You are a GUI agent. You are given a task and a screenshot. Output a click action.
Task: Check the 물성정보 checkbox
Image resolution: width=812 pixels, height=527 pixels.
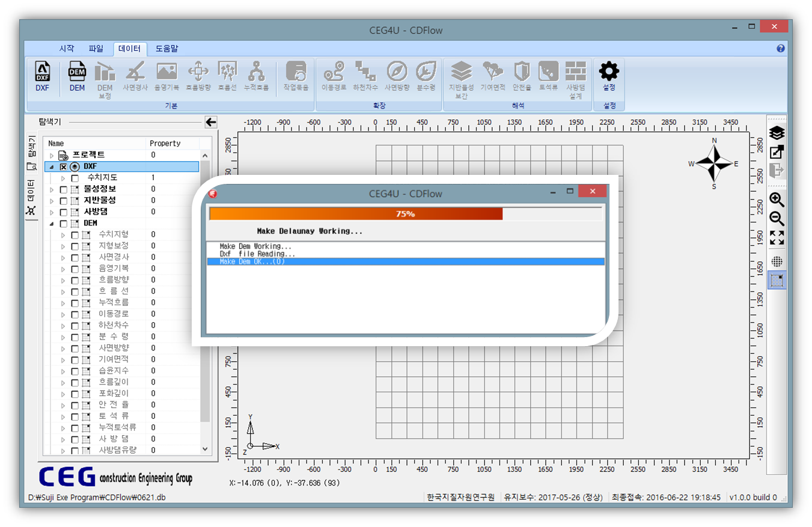tap(64, 189)
